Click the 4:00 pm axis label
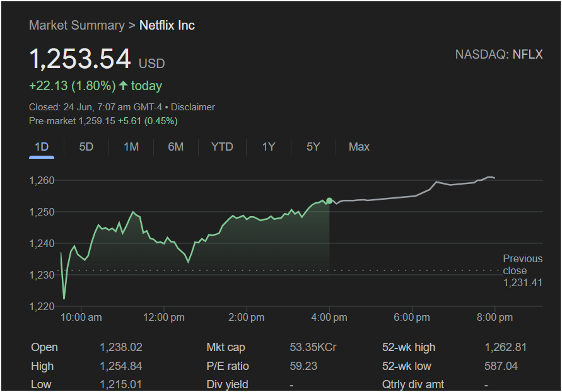The image size is (562, 392). pyautogui.click(x=329, y=318)
